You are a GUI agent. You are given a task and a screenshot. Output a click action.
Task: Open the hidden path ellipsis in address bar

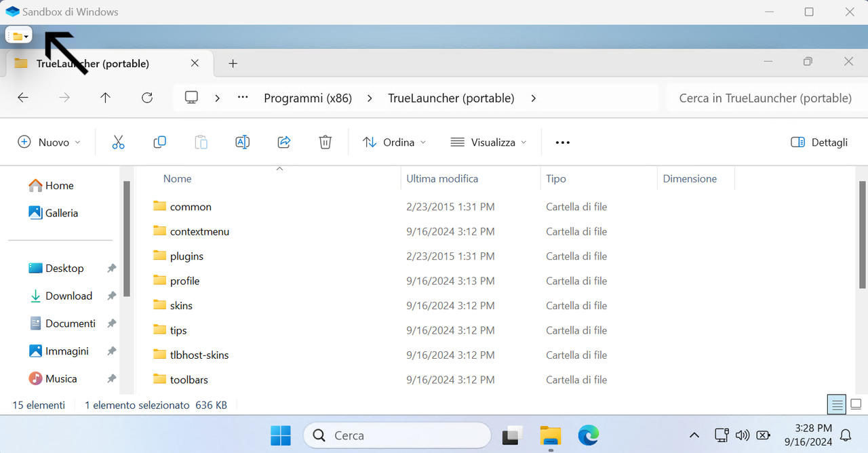(243, 98)
